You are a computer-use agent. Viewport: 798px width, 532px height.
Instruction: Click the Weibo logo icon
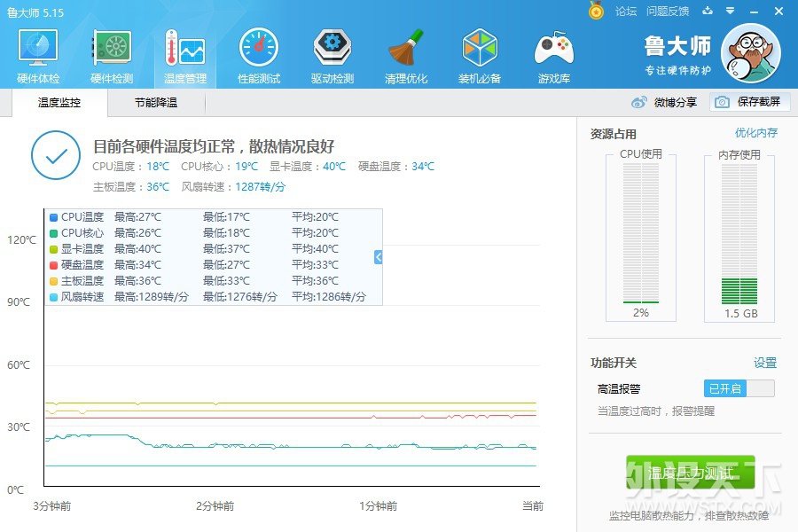(639, 102)
